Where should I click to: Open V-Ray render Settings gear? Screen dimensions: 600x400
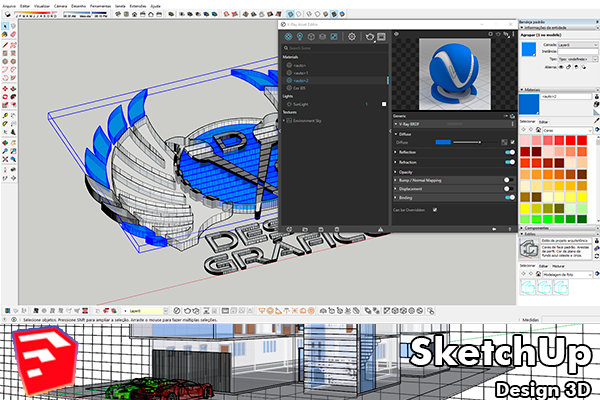click(352, 37)
